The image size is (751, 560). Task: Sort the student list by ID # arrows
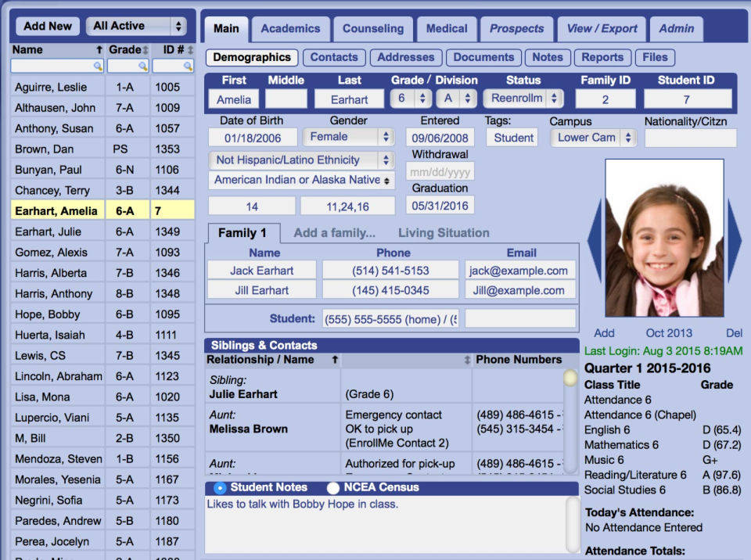point(189,50)
